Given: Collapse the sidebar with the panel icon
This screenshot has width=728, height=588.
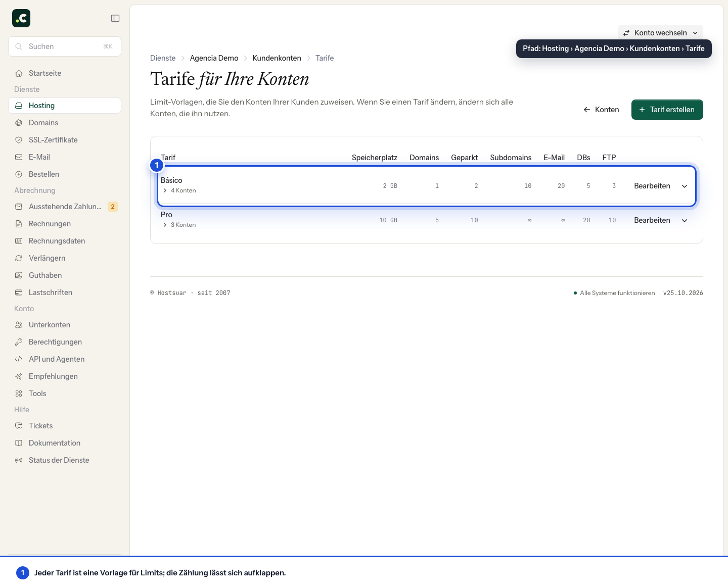Looking at the screenshot, I should (115, 18).
